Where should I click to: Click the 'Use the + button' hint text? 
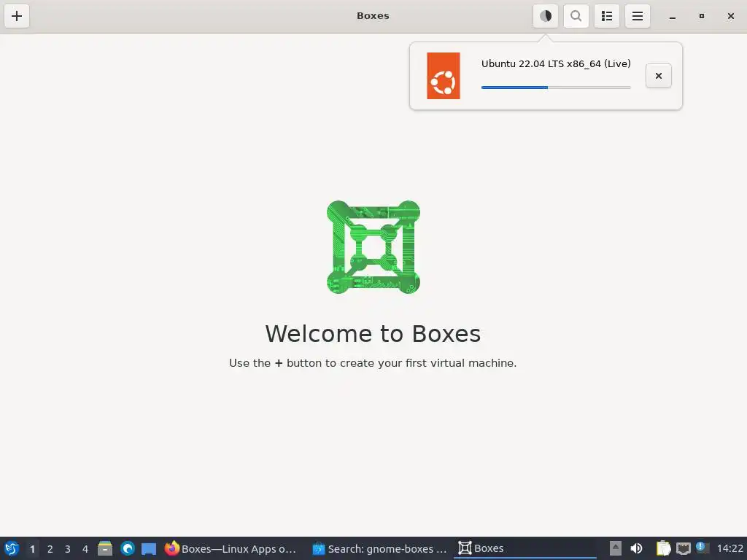(x=373, y=363)
